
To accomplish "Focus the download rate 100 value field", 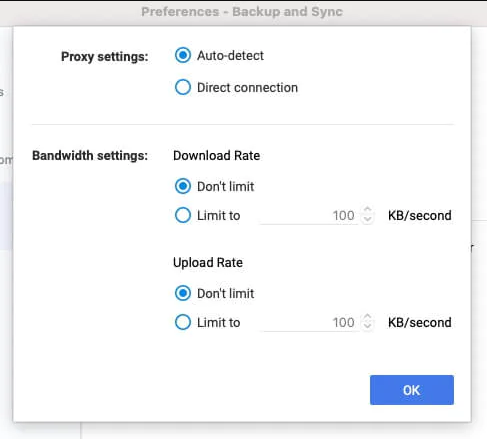I will (309, 216).
